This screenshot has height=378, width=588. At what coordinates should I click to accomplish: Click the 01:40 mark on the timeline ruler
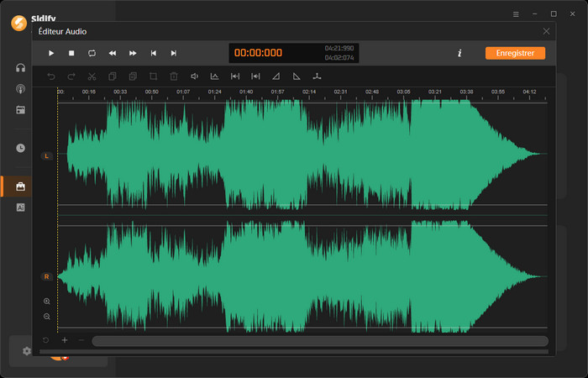(x=246, y=91)
